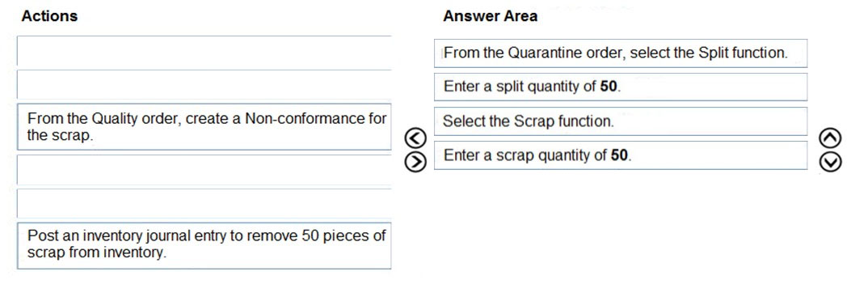Viewport: 868px width, 297px height.
Task: Select 'Post an inventory journal entry' action
Action: point(204,245)
